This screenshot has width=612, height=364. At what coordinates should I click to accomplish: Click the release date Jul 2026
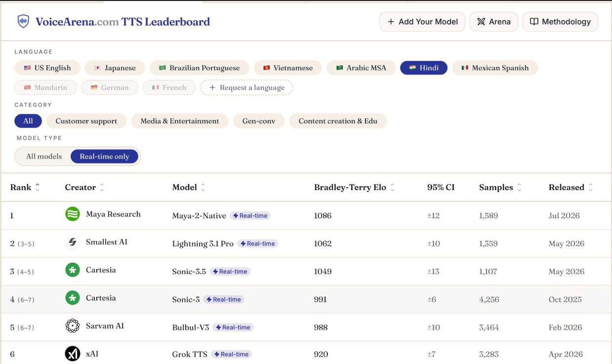coord(564,216)
